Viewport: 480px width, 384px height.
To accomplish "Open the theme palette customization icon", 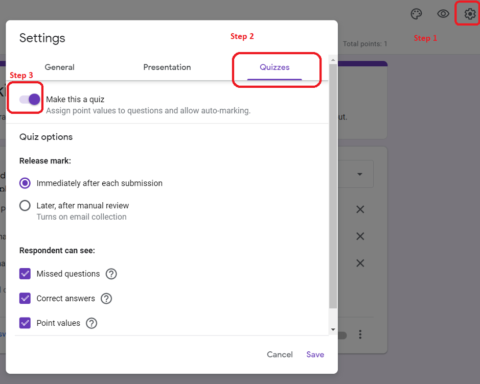I will pyautogui.click(x=416, y=14).
